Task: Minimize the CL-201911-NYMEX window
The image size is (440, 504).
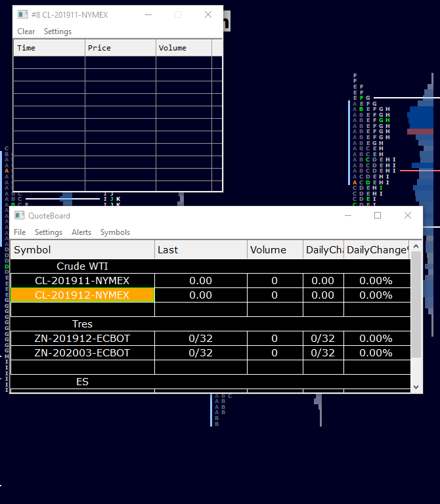Action: pyautogui.click(x=148, y=14)
